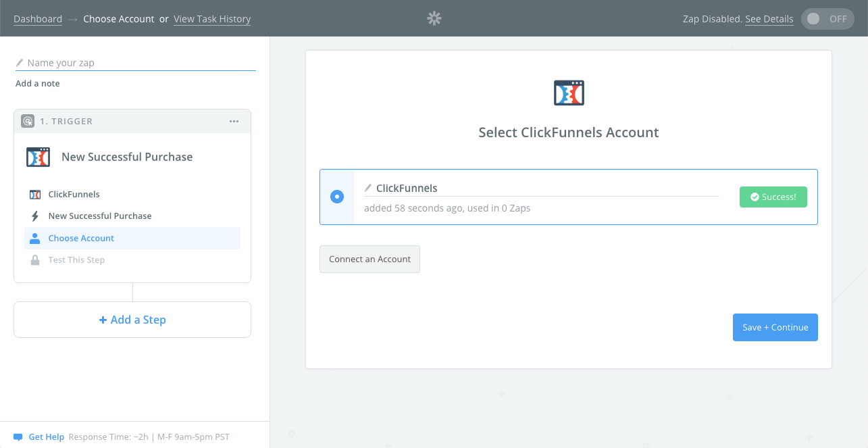Click the ClickFunnels logo above Select ClickFunnels Account
The image size is (868, 448).
(569, 93)
